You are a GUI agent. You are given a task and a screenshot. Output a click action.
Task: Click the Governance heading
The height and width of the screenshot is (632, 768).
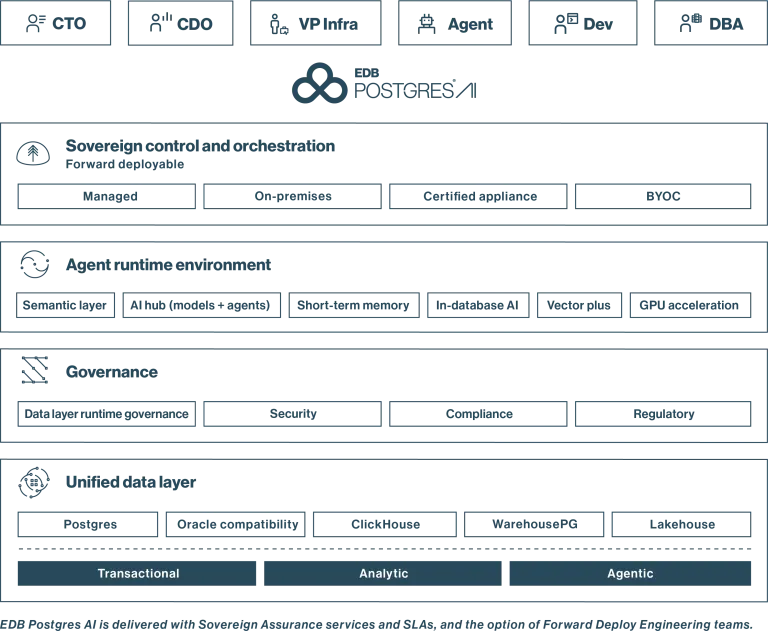tap(112, 372)
